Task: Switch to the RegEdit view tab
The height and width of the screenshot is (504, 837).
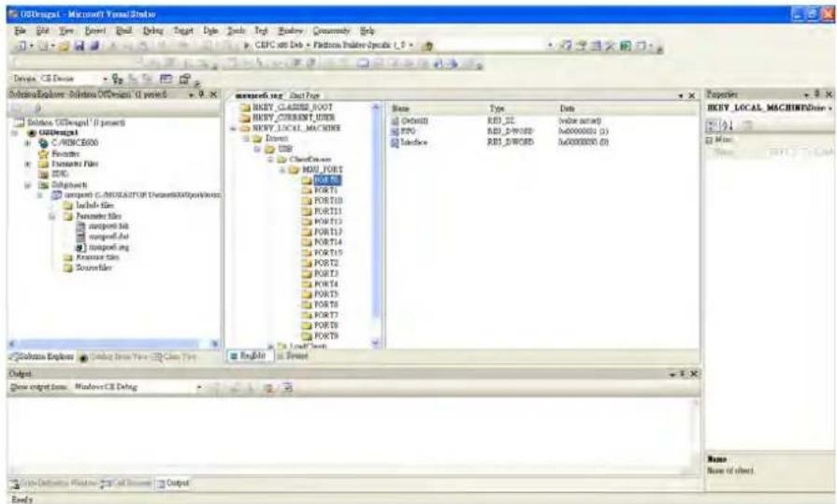Action: pos(250,355)
